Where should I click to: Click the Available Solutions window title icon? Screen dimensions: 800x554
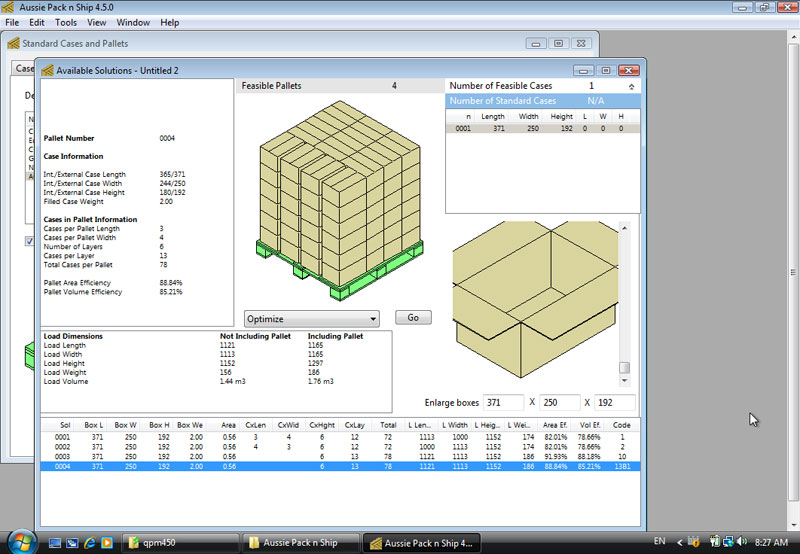tap(47, 70)
